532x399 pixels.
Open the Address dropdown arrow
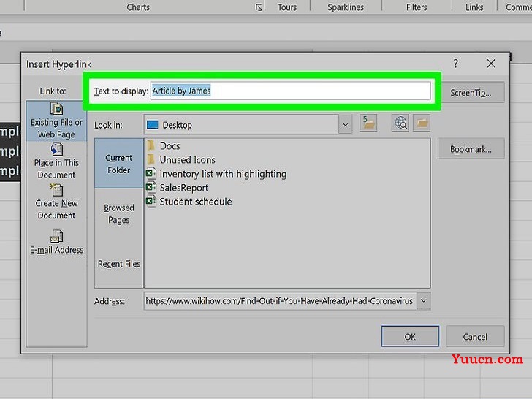click(x=422, y=300)
